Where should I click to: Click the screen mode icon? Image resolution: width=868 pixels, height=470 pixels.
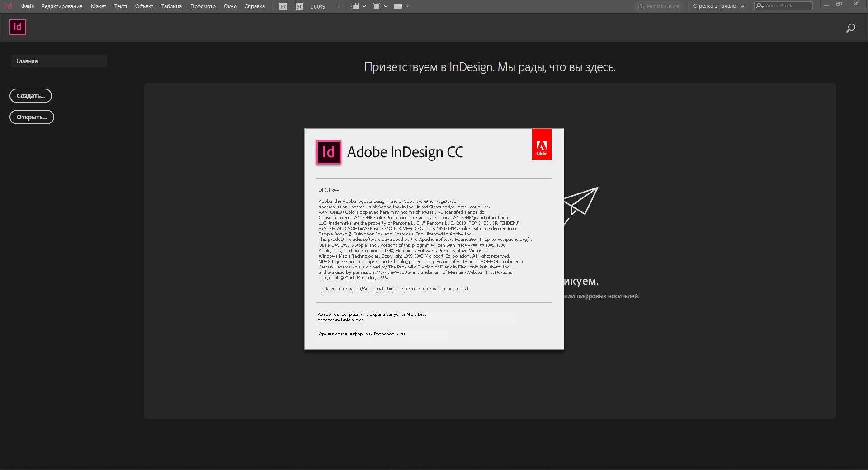pos(377,6)
